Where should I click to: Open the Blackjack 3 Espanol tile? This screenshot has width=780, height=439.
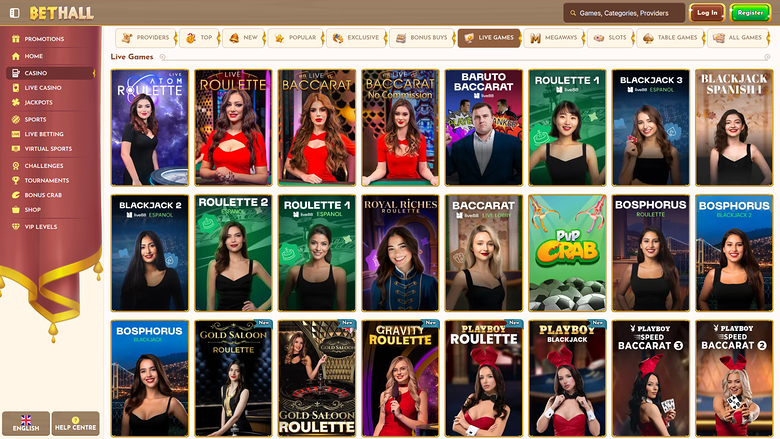tap(651, 127)
